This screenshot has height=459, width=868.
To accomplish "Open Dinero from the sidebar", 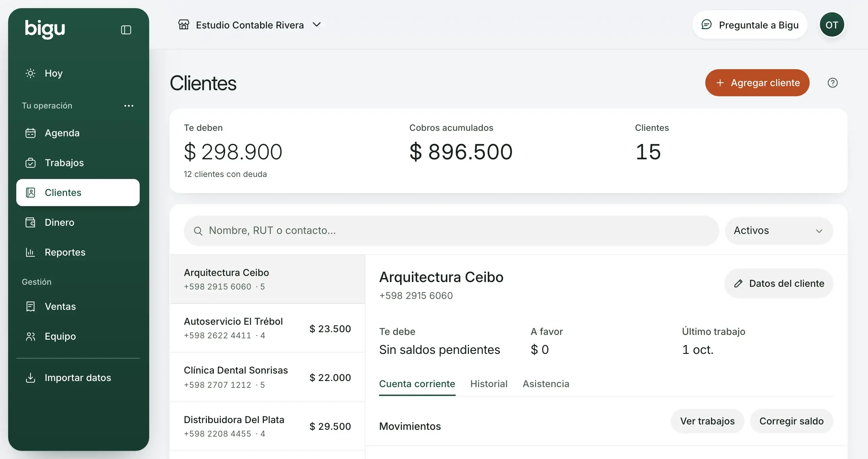I will [x=78, y=222].
